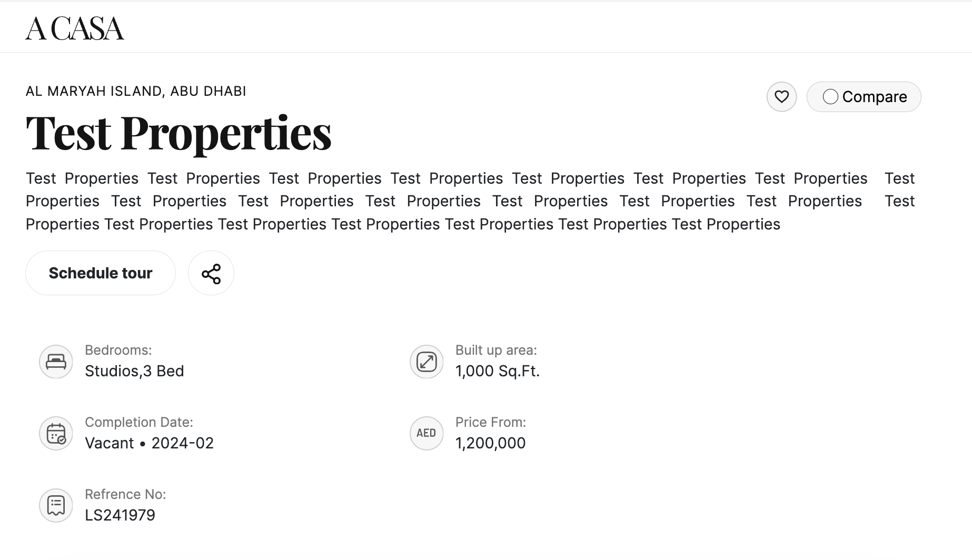
Task: Click the Test Properties main heading
Action: click(178, 133)
